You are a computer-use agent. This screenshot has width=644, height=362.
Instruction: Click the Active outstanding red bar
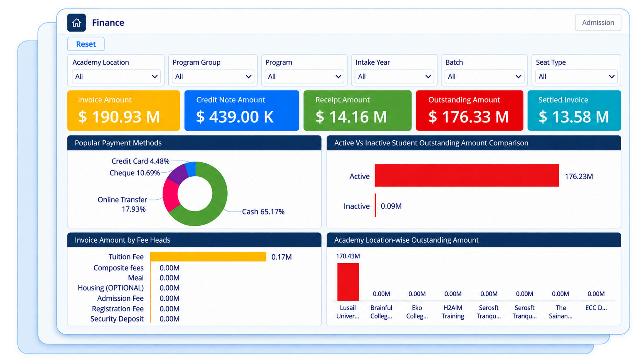[x=467, y=176]
